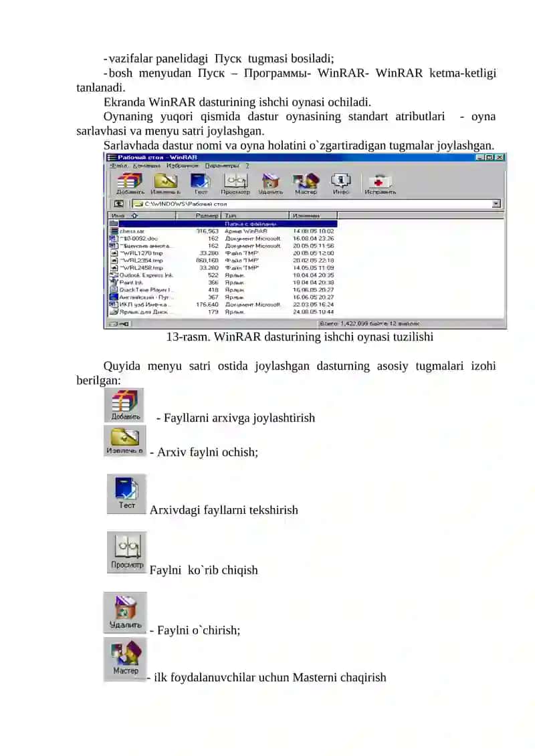Click the status bar total 1,422,899 bytes text
Image resolution: width=535 pixels, height=756 pixels.
370,324
